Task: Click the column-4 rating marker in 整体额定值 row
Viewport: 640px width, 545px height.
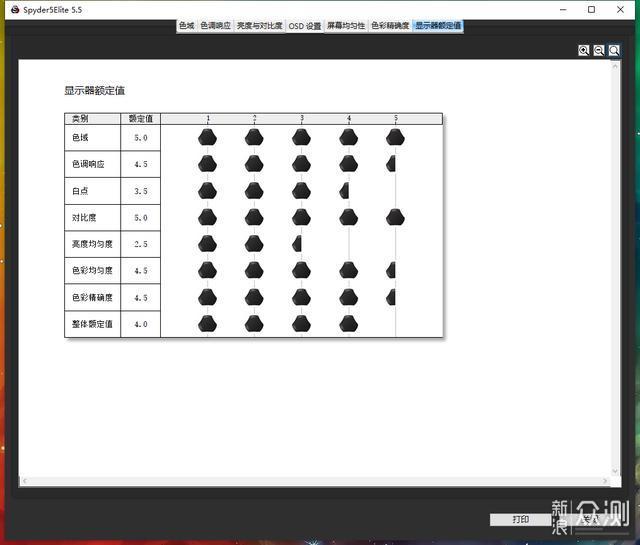Action: pyautogui.click(x=349, y=324)
